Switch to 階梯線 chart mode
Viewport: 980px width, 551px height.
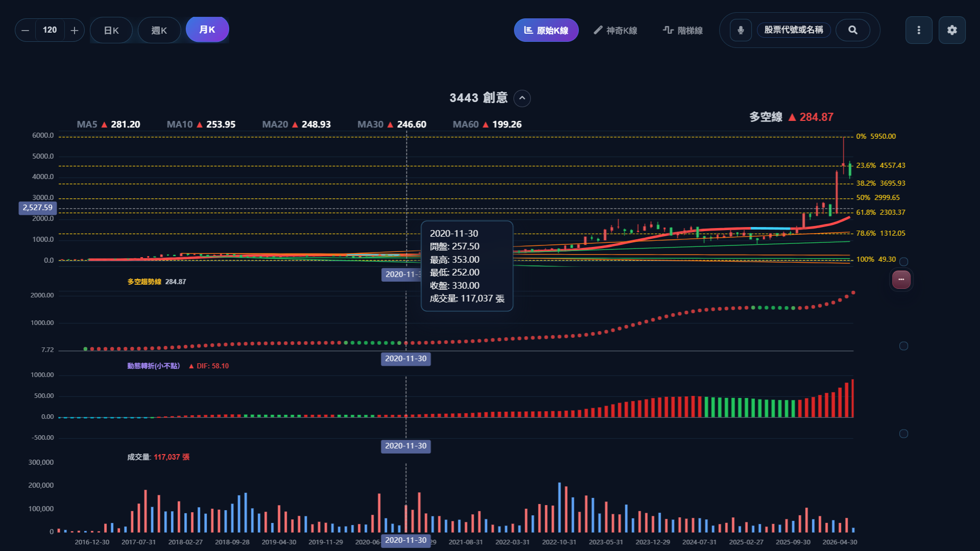pos(682,31)
